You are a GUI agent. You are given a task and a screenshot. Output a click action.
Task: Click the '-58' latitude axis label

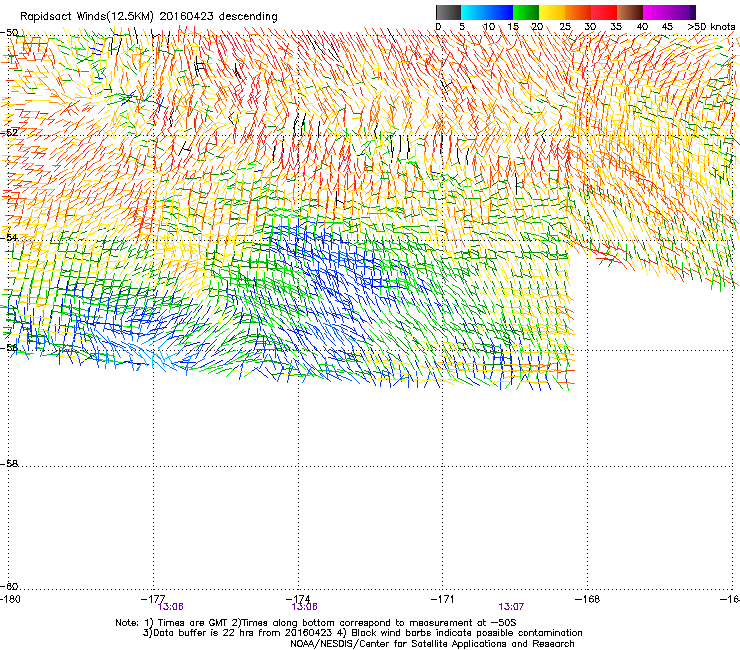pyautogui.click(x=9, y=464)
